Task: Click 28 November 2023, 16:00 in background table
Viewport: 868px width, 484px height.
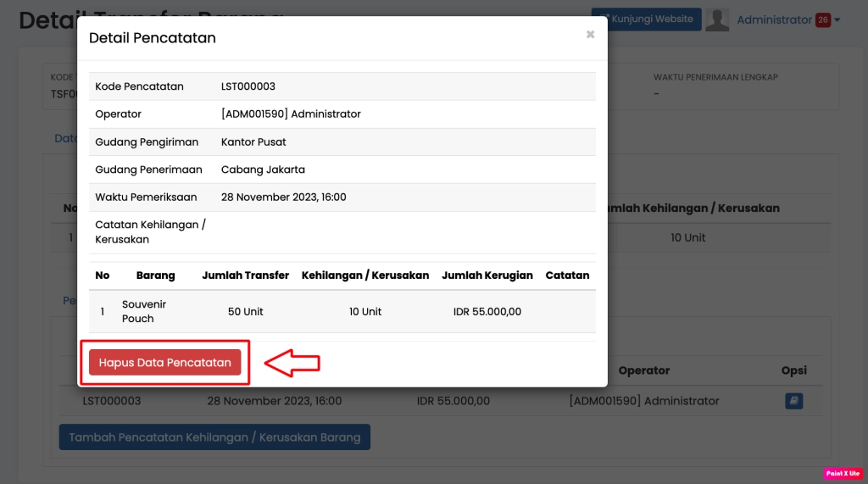Action: point(275,401)
